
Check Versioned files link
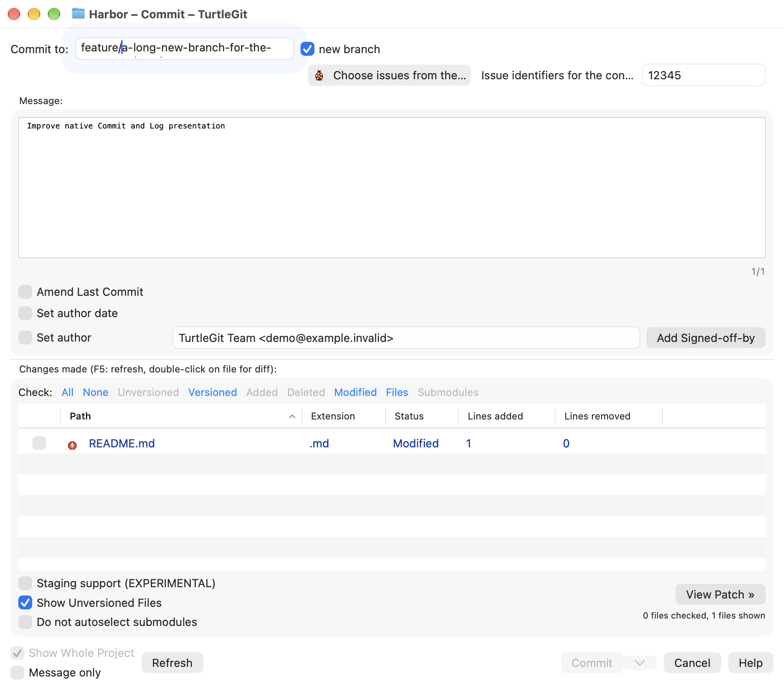tap(213, 392)
